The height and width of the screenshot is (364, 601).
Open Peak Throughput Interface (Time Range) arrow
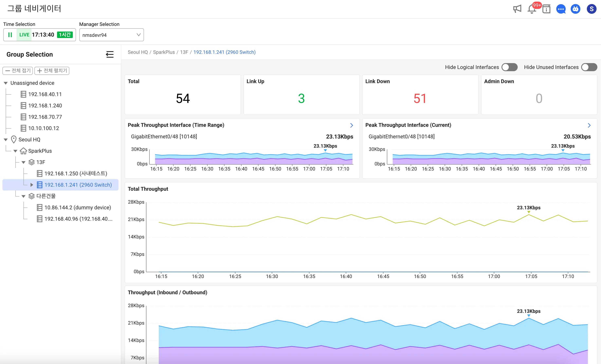pos(351,125)
